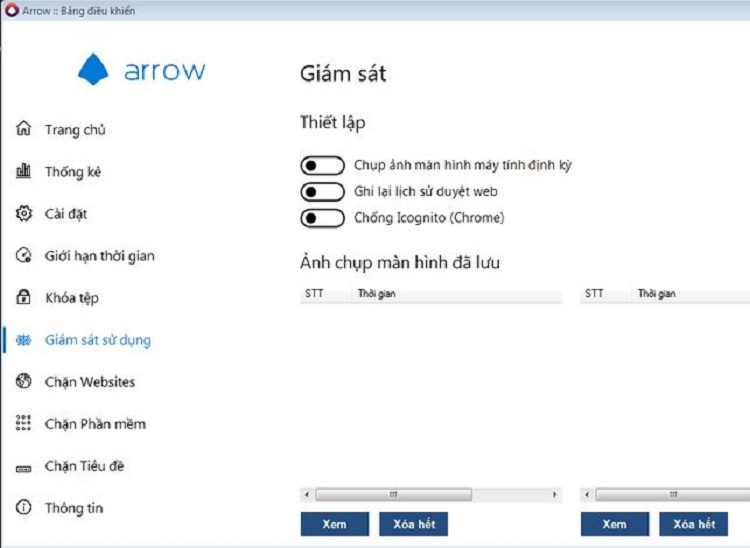Click the Khóa tệp padlock icon

[x=23, y=297]
